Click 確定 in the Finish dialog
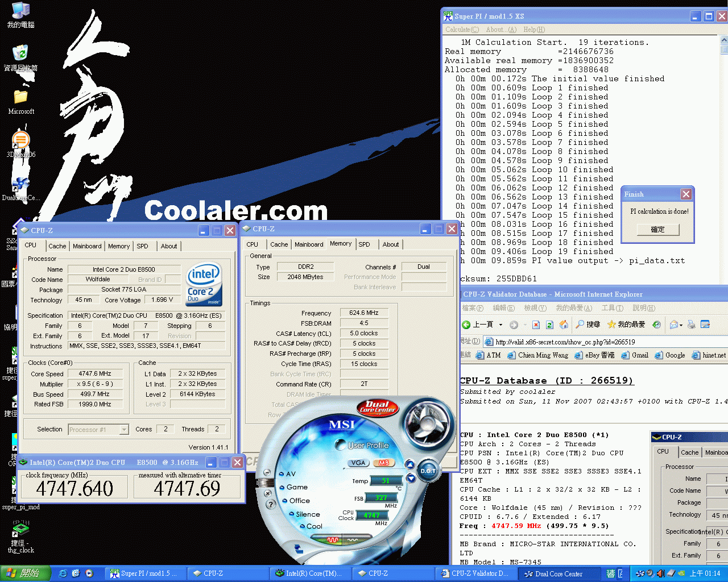This screenshot has width=728, height=582. [658, 230]
